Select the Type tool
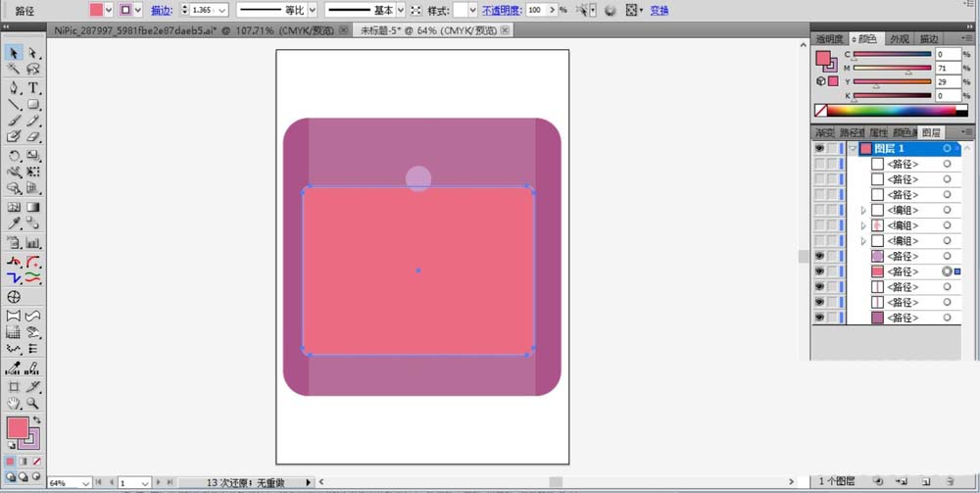 coord(33,87)
